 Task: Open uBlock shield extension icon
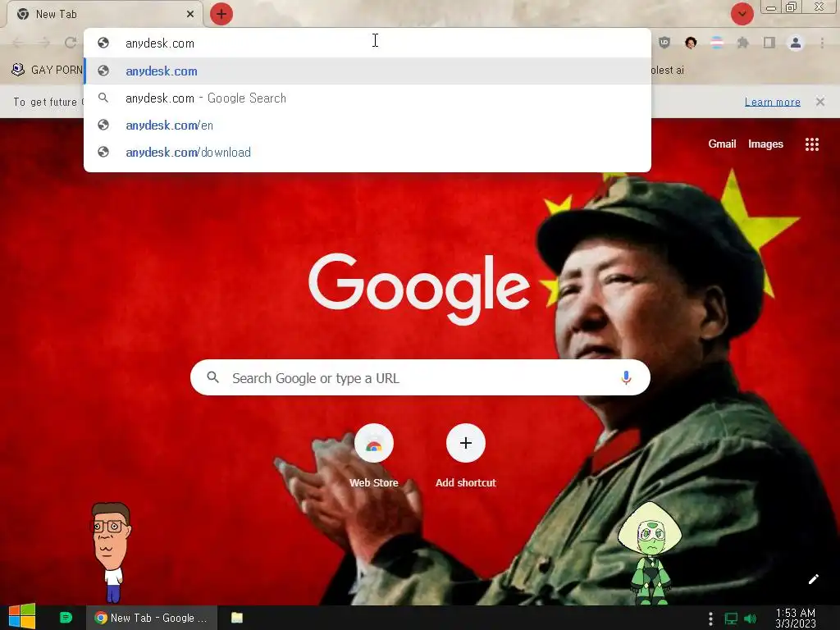664,43
